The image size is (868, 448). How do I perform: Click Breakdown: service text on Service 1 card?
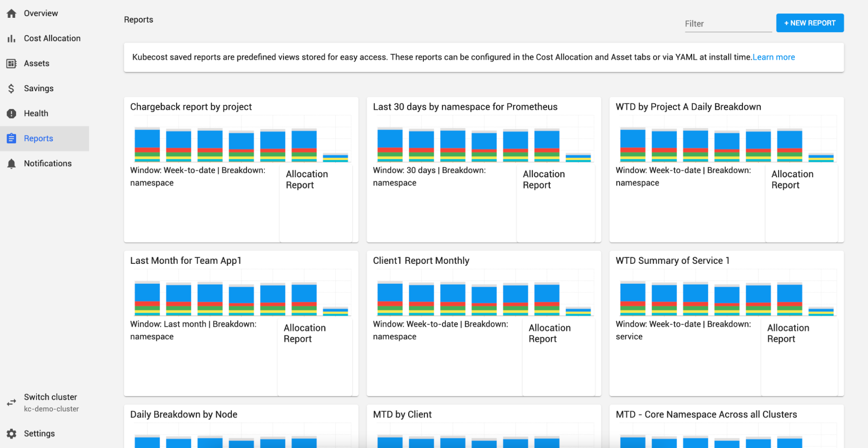683,330
